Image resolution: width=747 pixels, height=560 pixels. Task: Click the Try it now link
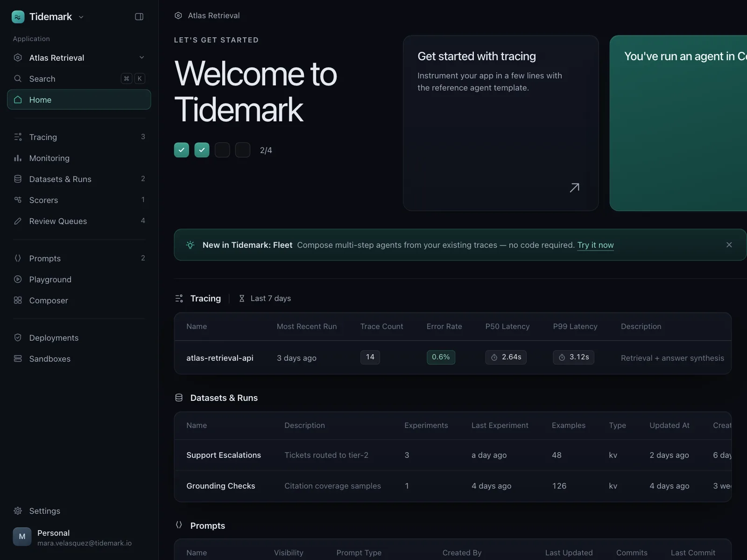tap(595, 245)
